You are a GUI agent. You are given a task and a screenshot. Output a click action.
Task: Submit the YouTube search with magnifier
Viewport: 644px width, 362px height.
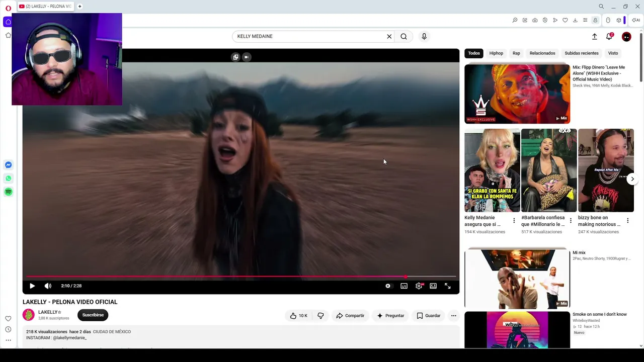pyautogui.click(x=404, y=36)
